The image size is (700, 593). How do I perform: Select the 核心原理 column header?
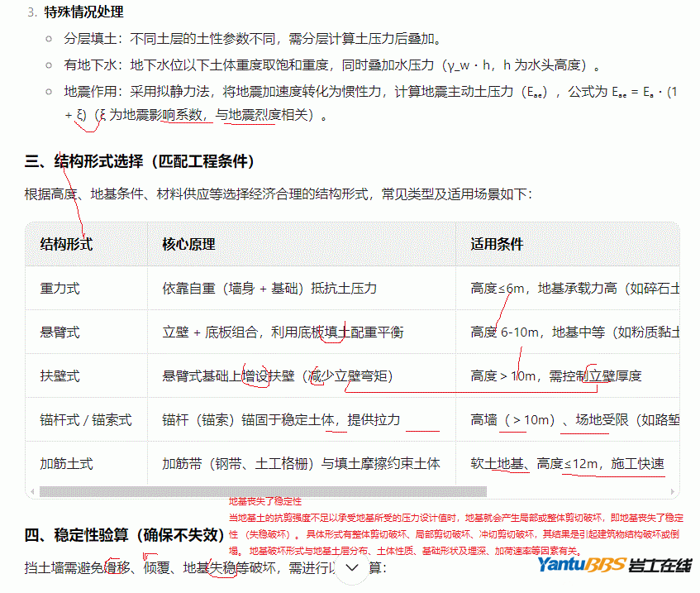[x=188, y=244]
